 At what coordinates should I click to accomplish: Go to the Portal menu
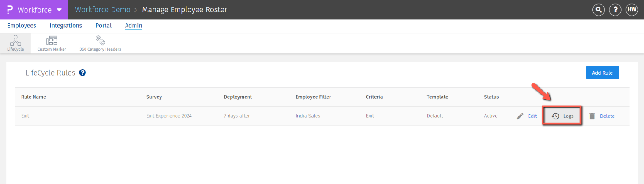[x=104, y=26]
